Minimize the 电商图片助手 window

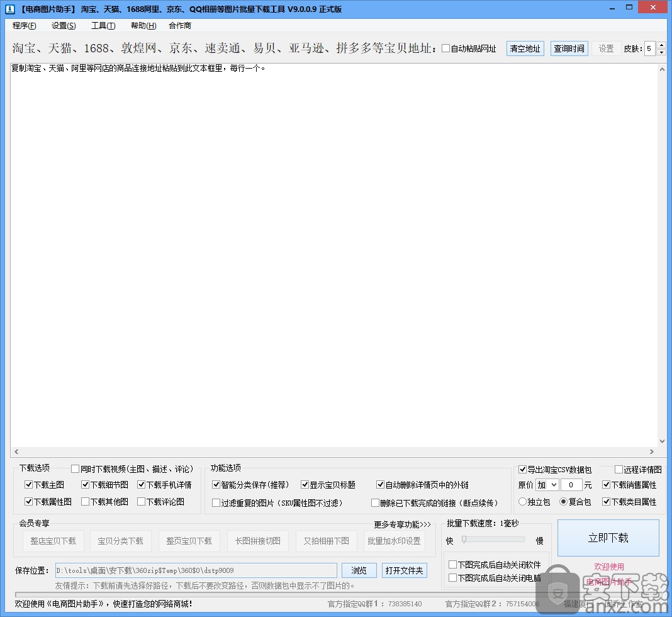click(613, 8)
